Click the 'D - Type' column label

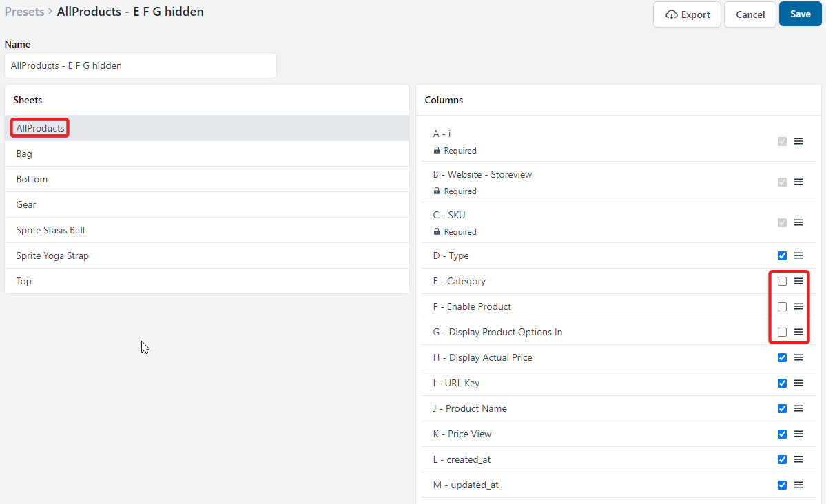click(x=451, y=255)
